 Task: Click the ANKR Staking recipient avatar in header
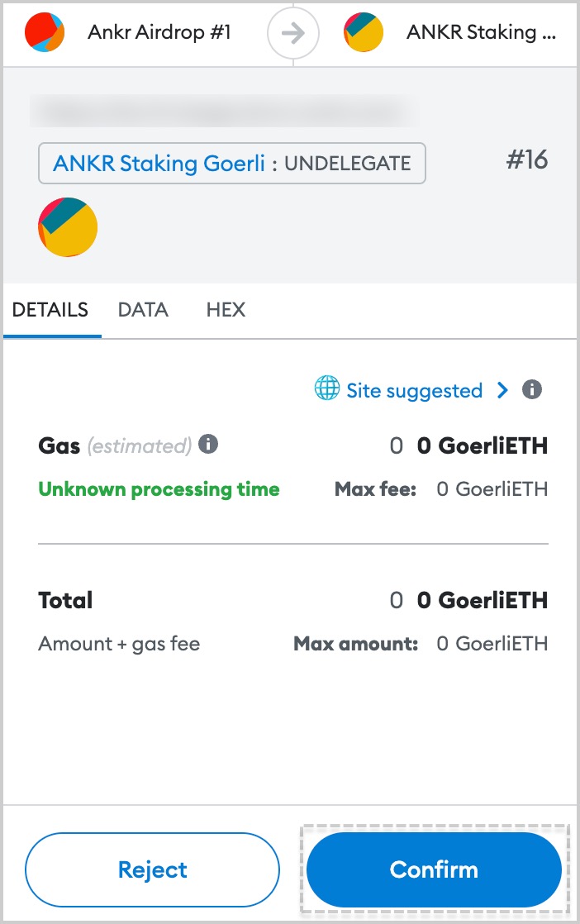pyautogui.click(x=364, y=32)
